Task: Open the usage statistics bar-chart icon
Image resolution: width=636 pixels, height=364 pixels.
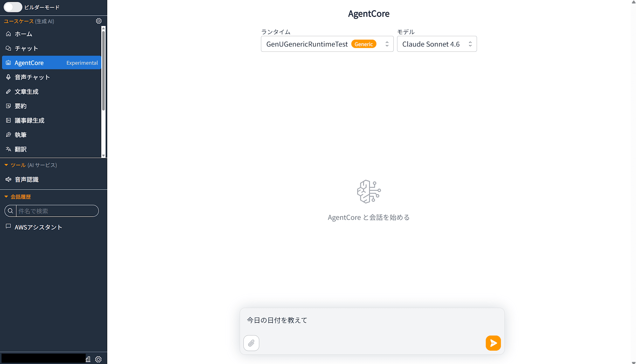Action: coord(88,359)
